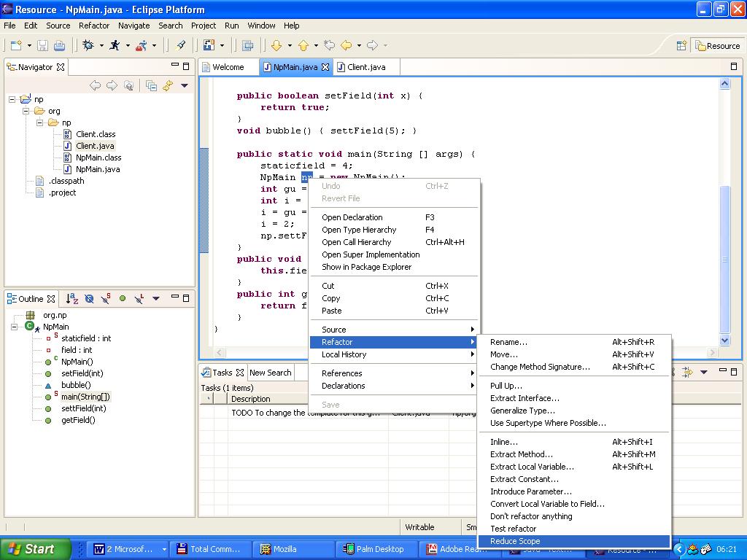The height and width of the screenshot is (560, 747).
Task: Click the Forward navigation arrow
Action: 373,45
